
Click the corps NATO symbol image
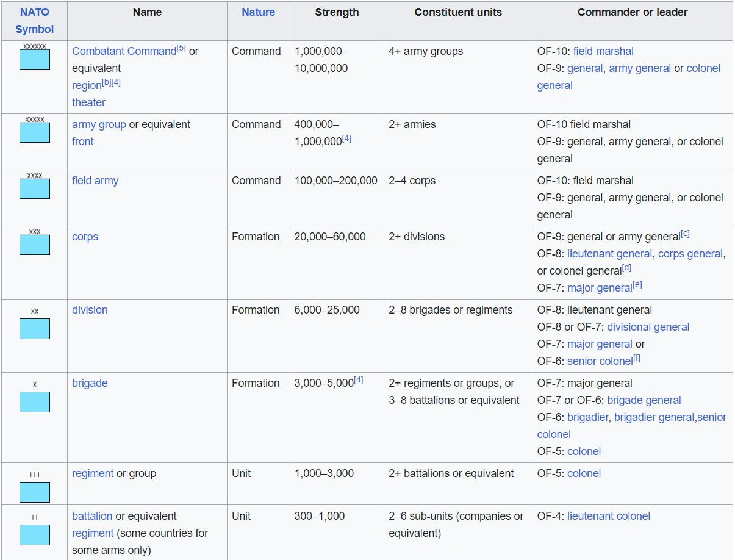point(35,242)
